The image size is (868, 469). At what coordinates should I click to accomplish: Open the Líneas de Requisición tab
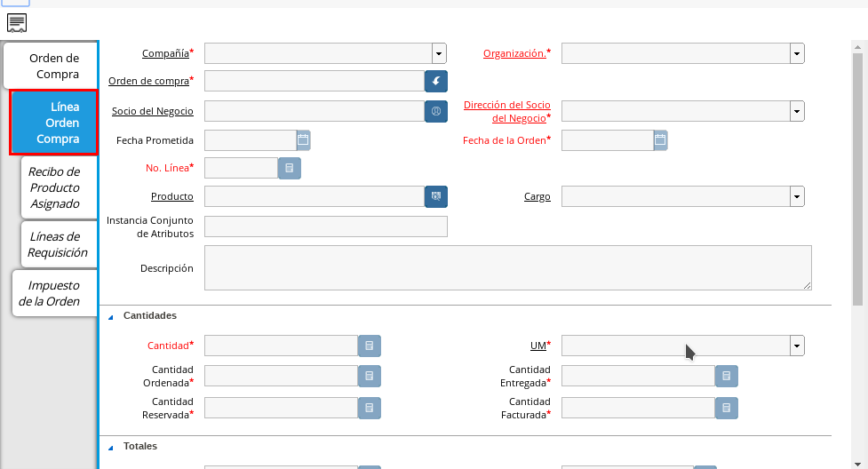coord(58,244)
